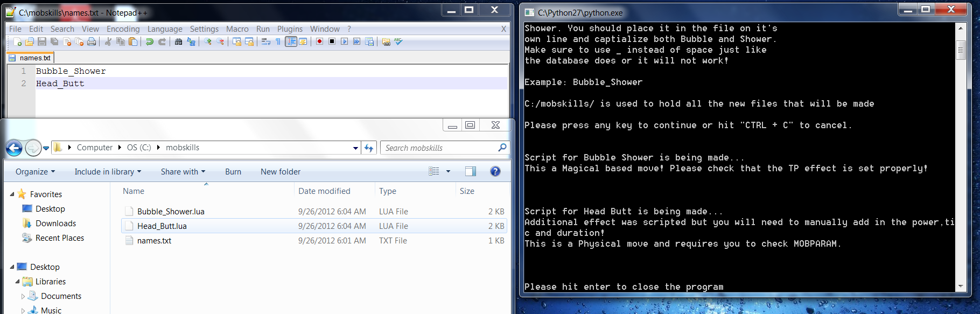
Task: Open Find with the binoculars icon
Action: tap(178, 41)
